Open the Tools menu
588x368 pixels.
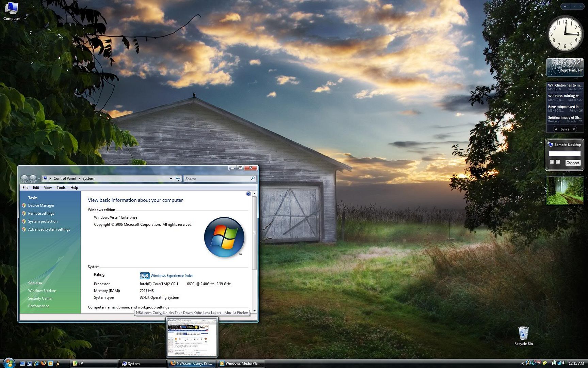[x=61, y=188]
